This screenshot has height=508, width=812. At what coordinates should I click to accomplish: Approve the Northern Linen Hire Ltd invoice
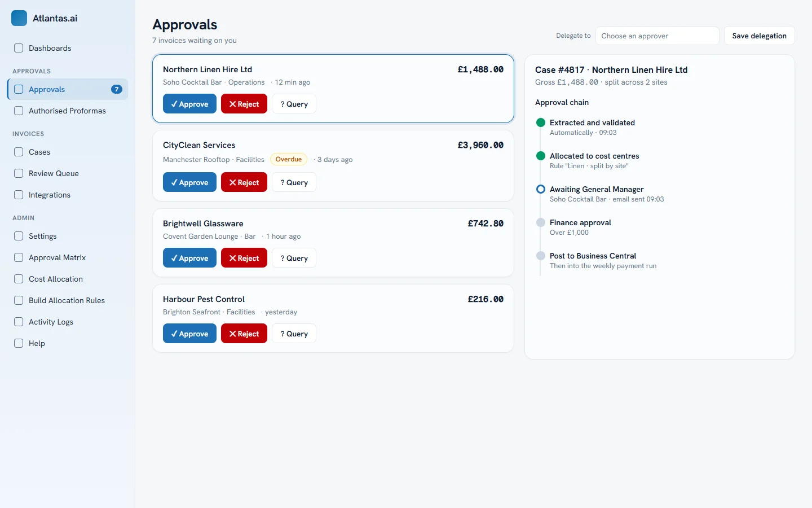click(189, 104)
